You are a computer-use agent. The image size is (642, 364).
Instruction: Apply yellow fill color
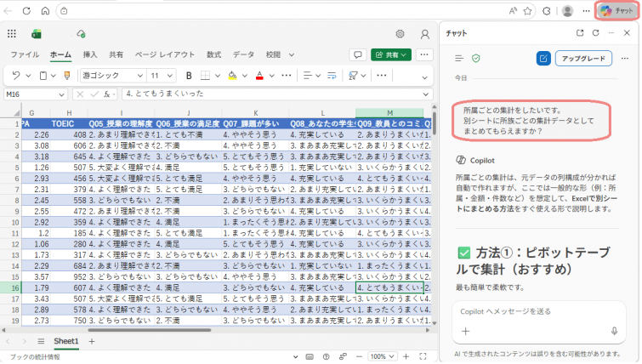click(x=232, y=76)
